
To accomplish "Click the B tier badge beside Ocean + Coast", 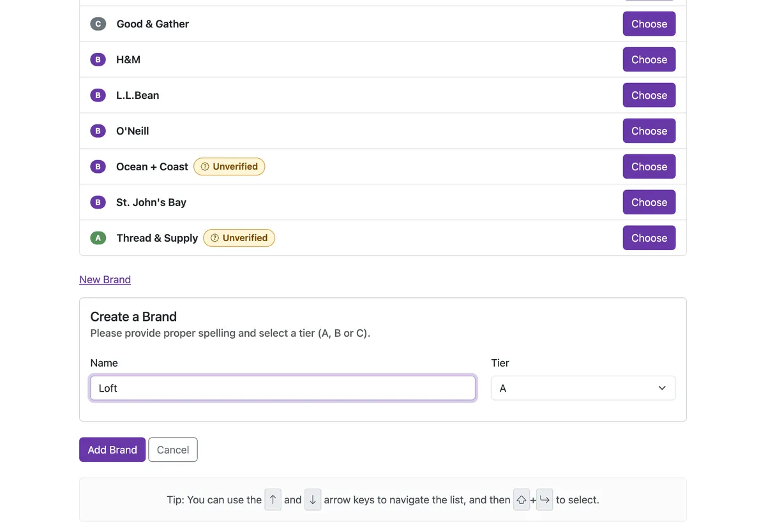I will point(98,166).
